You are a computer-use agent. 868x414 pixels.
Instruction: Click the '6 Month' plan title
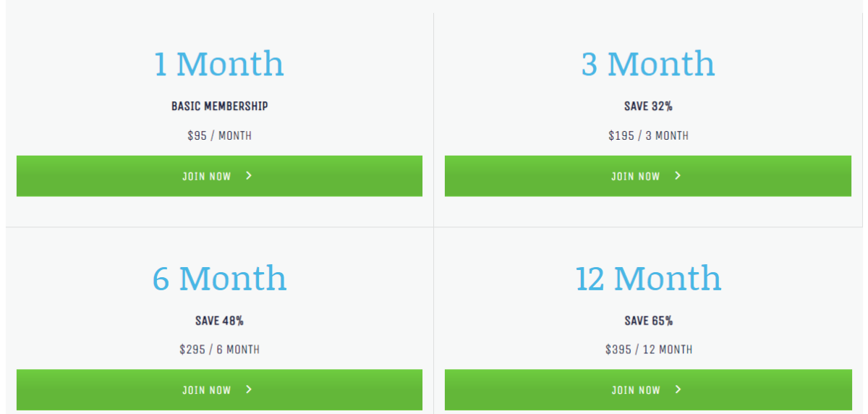coord(219,278)
